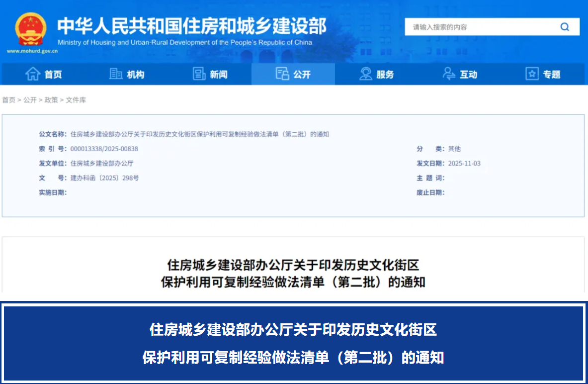Click the black bold article heading

point(293,273)
